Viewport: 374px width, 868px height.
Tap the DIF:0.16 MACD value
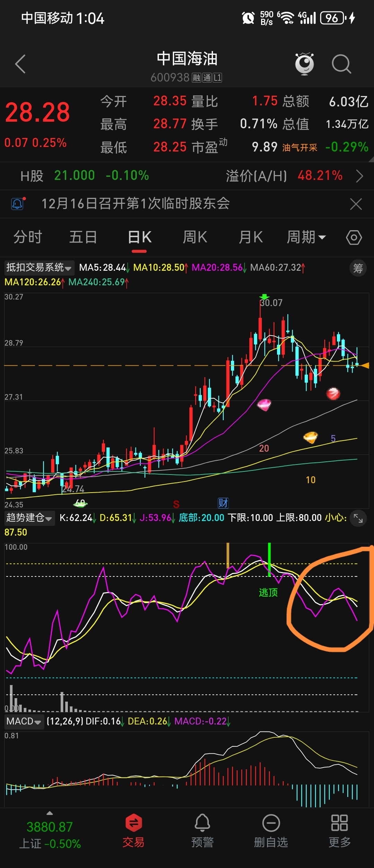point(103,721)
